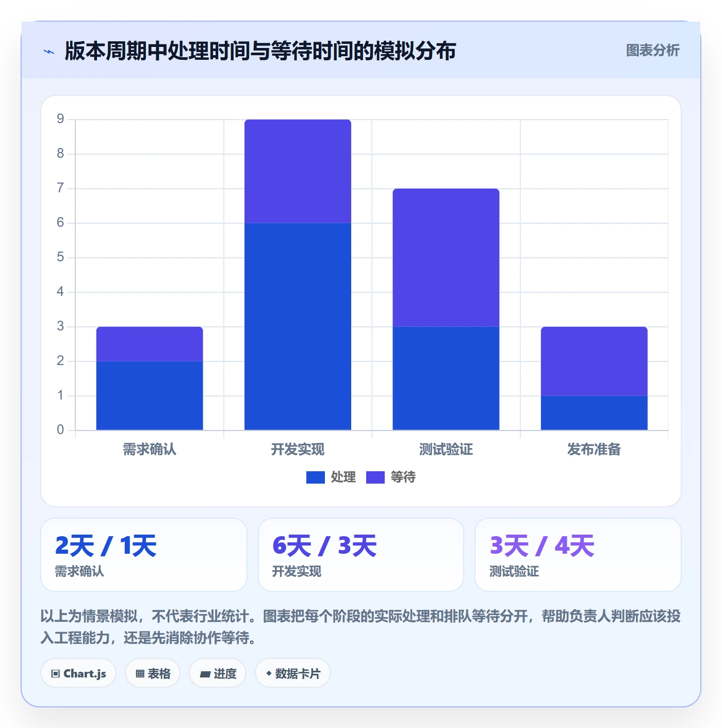
Task: Click the 需求确认 processing bar segment
Action: click(150, 395)
